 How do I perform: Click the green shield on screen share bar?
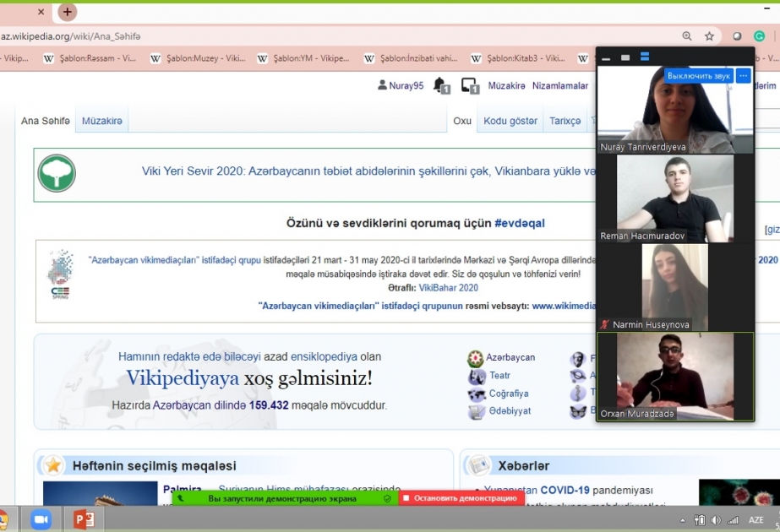pos(387,498)
